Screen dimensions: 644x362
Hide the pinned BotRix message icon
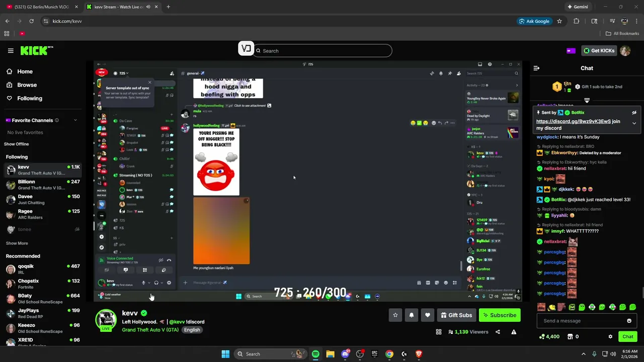[634, 113]
